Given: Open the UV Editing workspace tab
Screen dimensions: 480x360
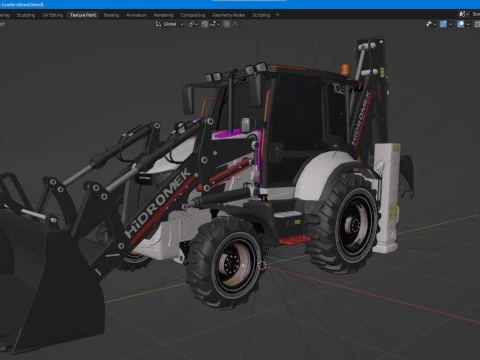Looking at the screenshot, I should coord(53,15).
